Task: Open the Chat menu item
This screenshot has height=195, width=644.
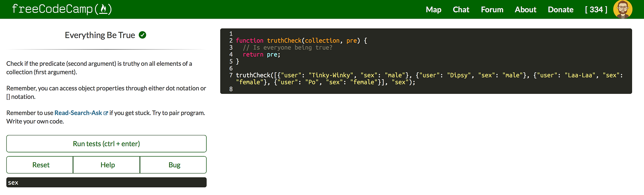Action: coord(461,10)
